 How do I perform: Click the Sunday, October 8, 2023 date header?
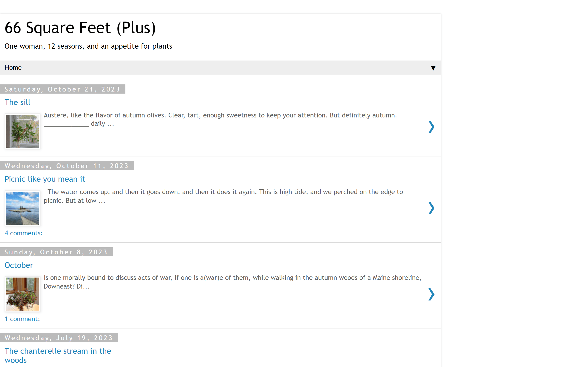tap(56, 252)
